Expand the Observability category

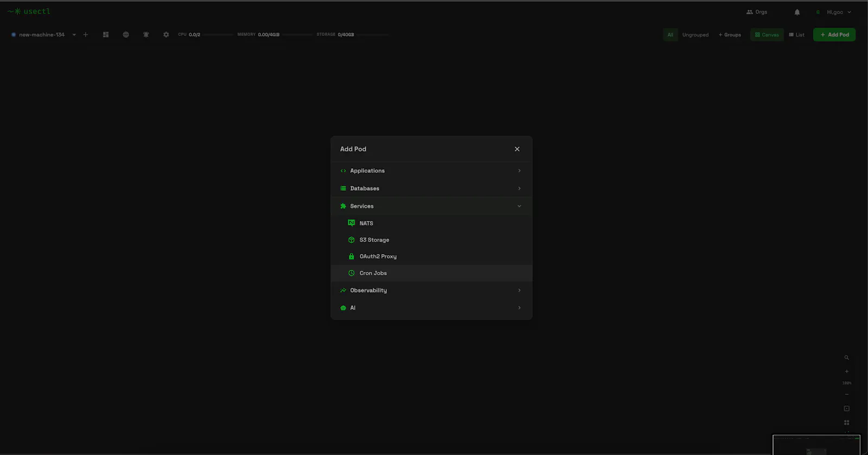(x=431, y=290)
